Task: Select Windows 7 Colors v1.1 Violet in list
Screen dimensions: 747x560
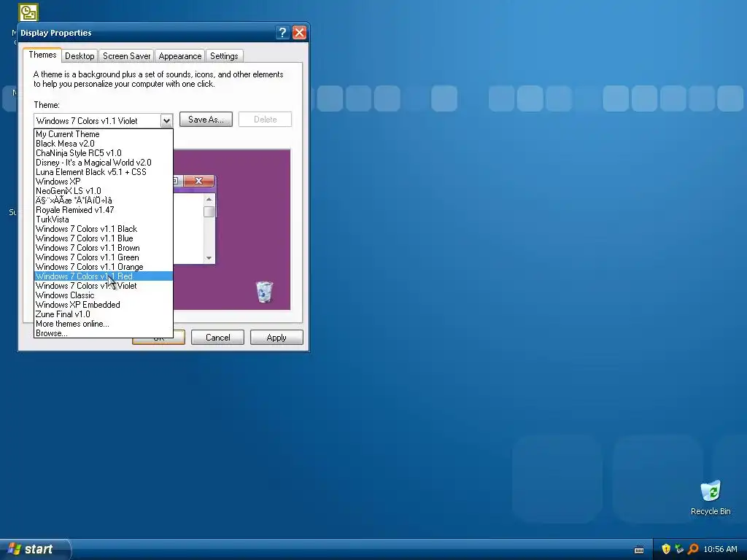Action: [104, 286]
